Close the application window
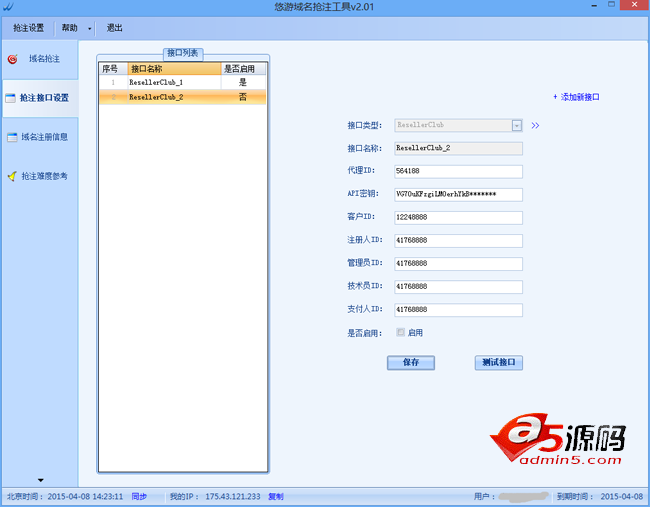This screenshot has width=650, height=507. coord(634,5)
